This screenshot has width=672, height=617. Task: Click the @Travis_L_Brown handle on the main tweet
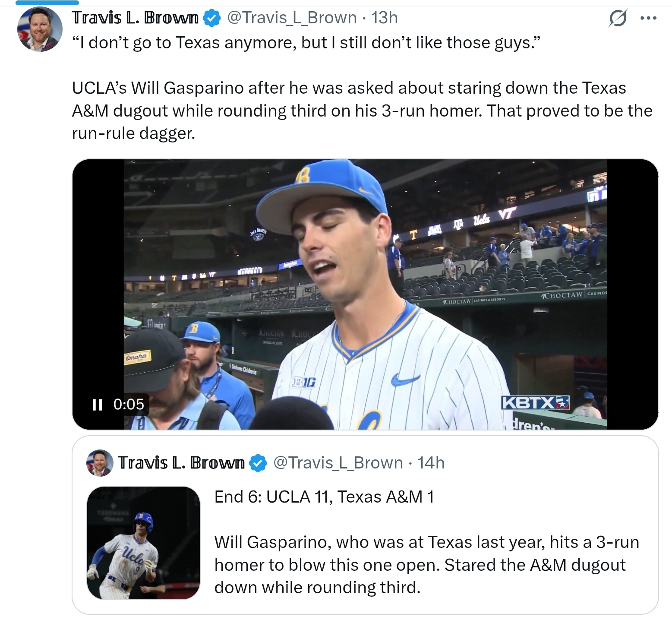coord(292,18)
